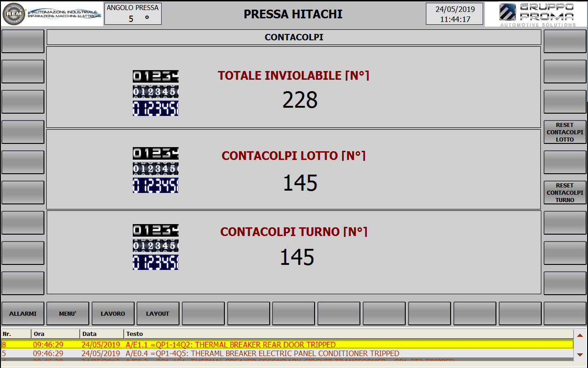Open the MENU' page

click(x=68, y=313)
